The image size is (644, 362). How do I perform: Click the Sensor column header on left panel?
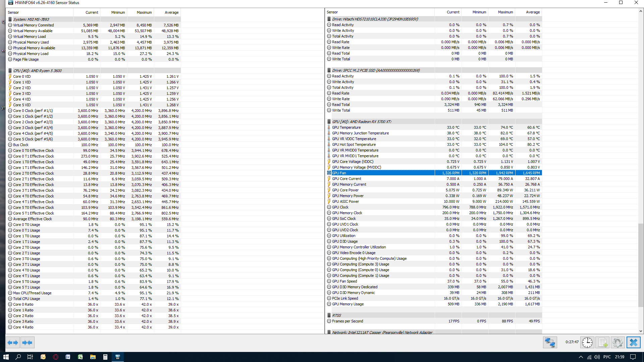pos(13,12)
